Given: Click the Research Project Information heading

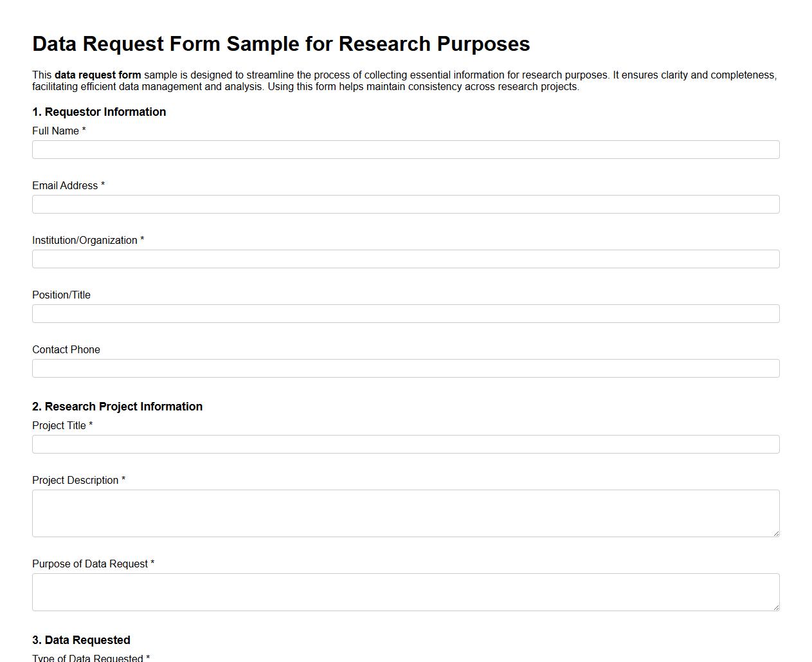Looking at the screenshot, I should coord(118,407).
